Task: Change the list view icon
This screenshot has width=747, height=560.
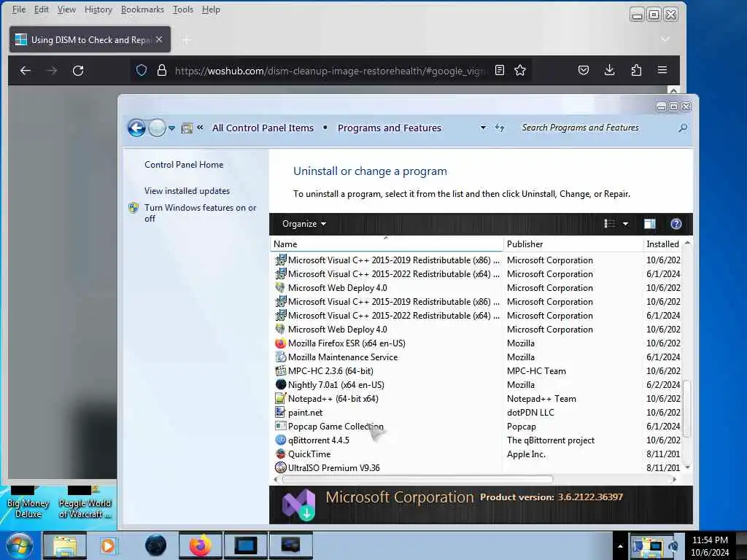Action: tap(609, 224)
